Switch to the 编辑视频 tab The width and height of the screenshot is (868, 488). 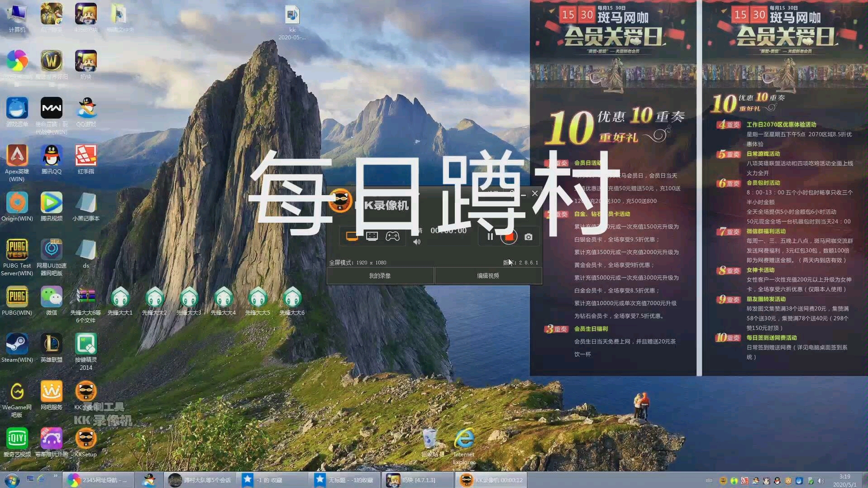click(x=488, y=275)
